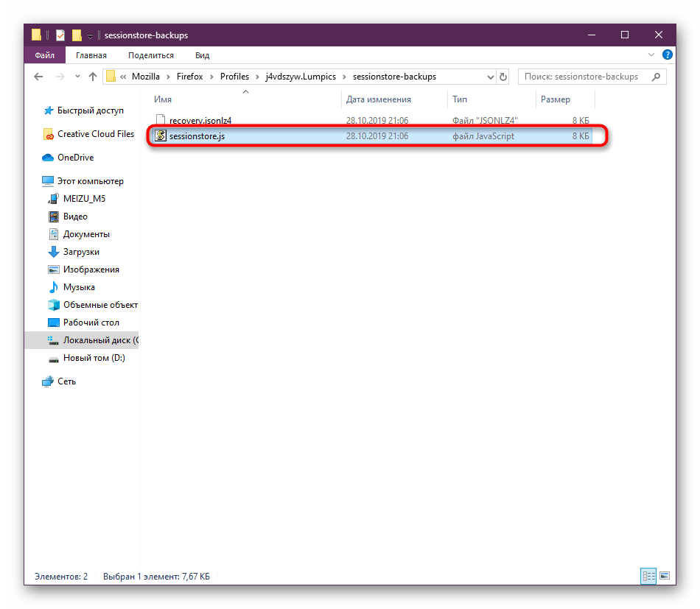Click the folder icon in the title bar
This screenshot has height=609, width=700.
point(36,35)
